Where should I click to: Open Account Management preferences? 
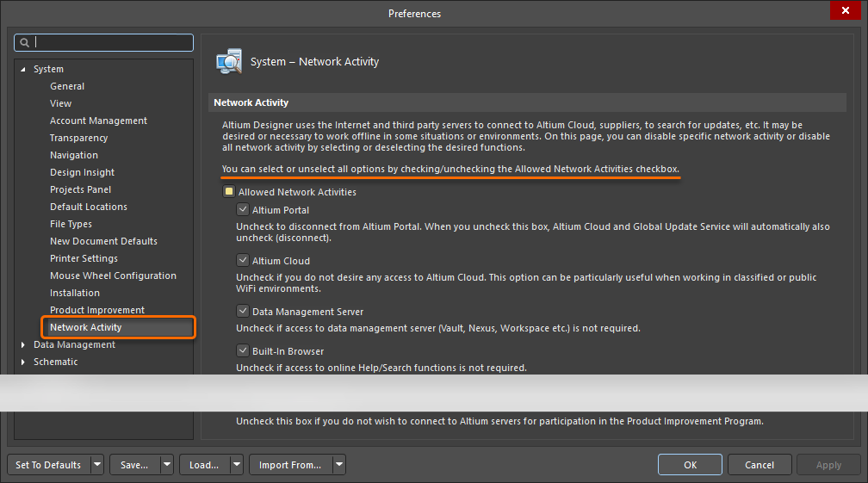[98, 121]
